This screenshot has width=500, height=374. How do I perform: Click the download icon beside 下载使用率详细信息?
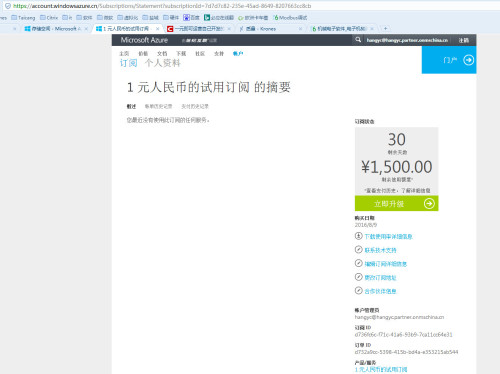(358, 236)
